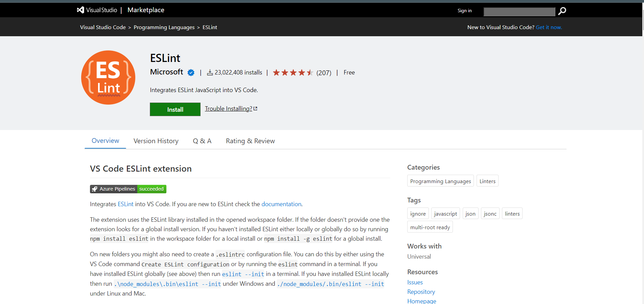The height and width of the screenshot is (304, 644).
Task: Open the Q & A tab
Action: click(202, 141)
